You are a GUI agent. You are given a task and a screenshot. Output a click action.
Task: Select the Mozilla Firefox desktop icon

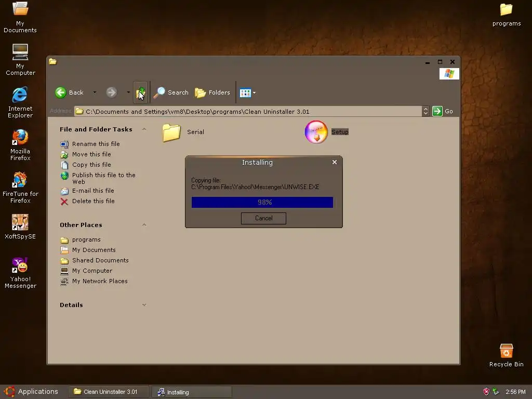pos(20,145)
